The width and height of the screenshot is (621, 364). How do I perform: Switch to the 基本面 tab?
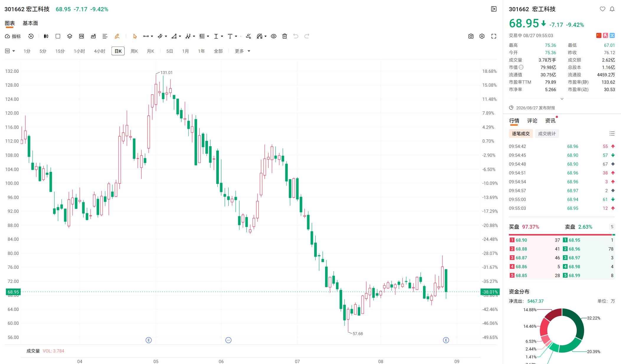[30, 23]
